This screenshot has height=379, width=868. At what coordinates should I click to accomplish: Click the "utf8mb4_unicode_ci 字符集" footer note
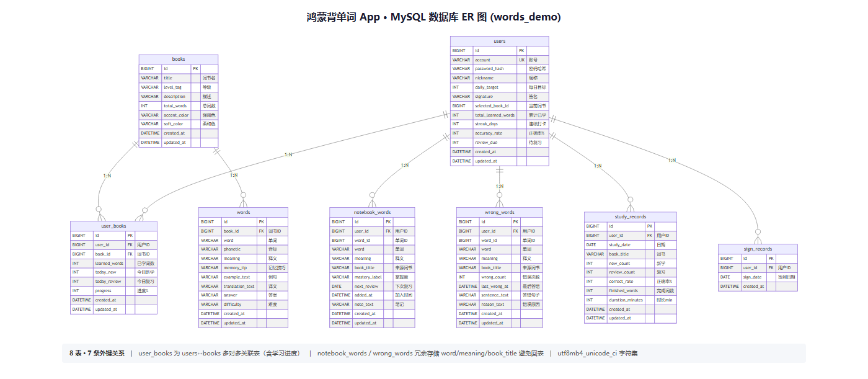(x=598, y=354)
